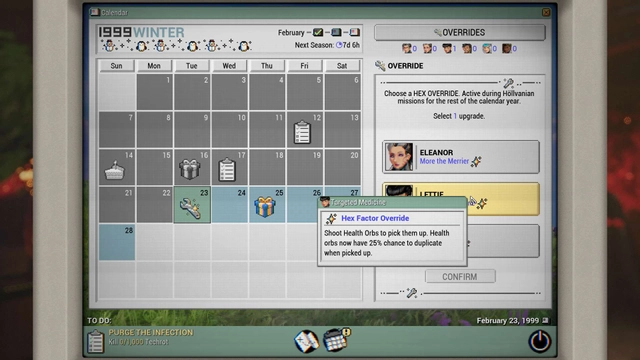This screenshot has height=360, width=640.
Task: Click the power button icon
Action: (540, 341)
